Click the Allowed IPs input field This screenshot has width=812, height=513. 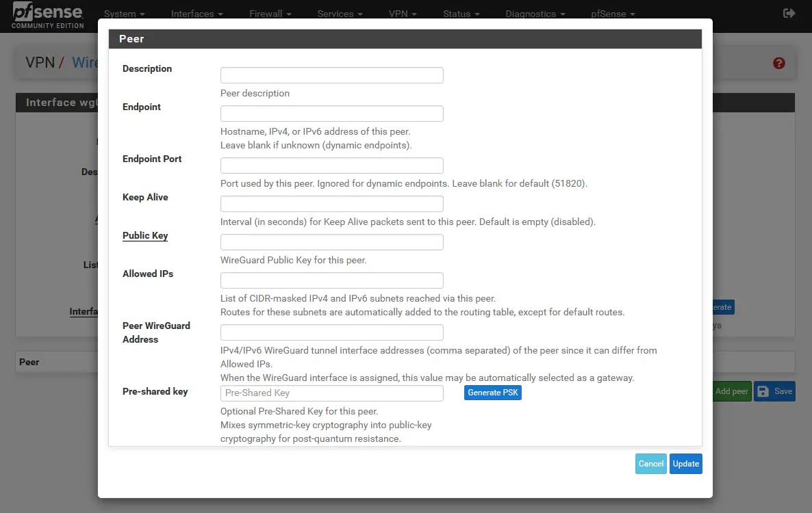click(331, 280)
